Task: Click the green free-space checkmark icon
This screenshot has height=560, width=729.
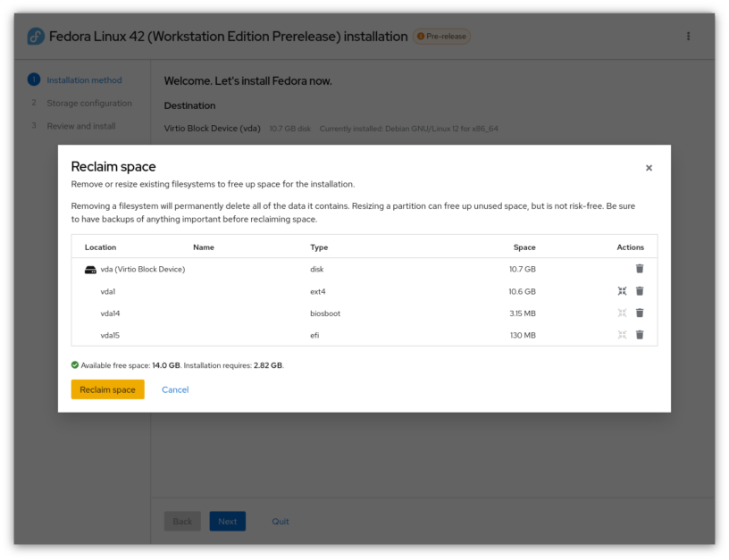Action: (75, 364)
